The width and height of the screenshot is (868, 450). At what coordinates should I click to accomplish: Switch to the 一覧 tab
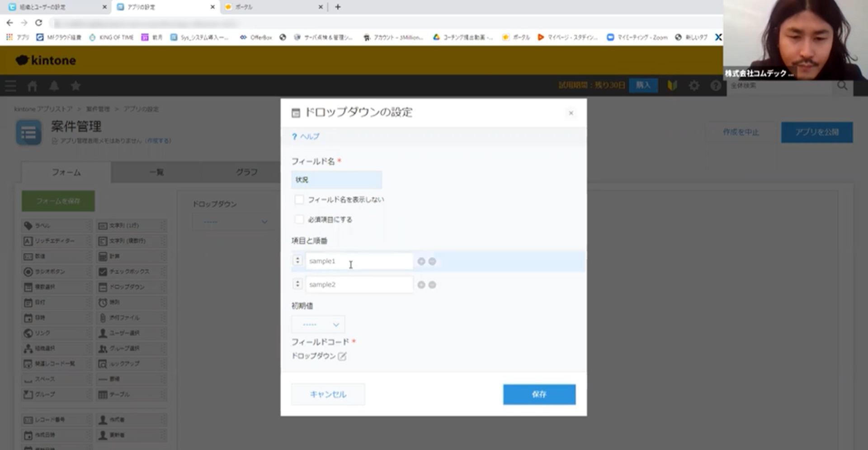(156, 172)
